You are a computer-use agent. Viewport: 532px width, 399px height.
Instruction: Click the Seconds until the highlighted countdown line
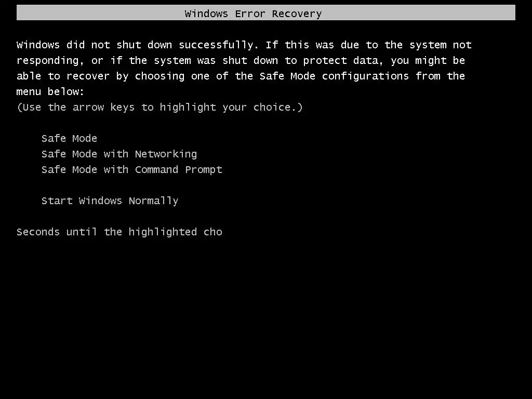[119, 232]
